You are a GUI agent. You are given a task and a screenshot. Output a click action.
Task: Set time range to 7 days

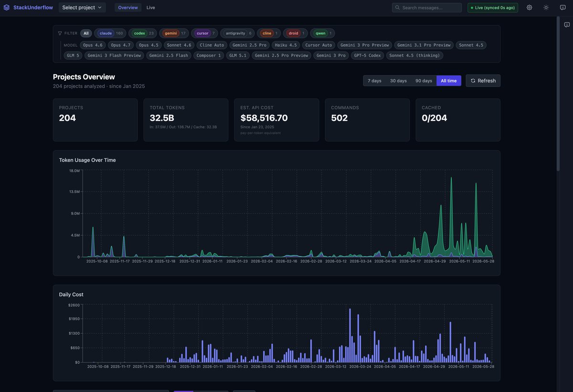[x=374, y=81]
